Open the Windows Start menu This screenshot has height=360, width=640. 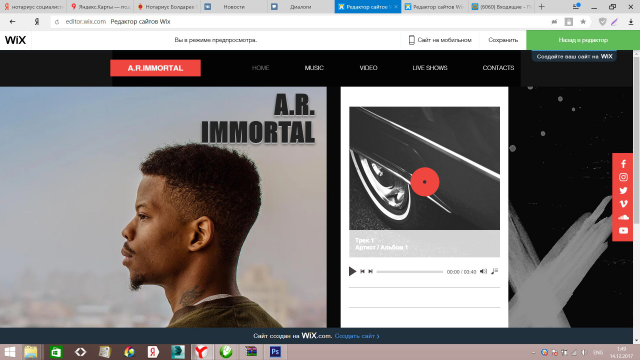pyautogui.click(x=9, y=352)
